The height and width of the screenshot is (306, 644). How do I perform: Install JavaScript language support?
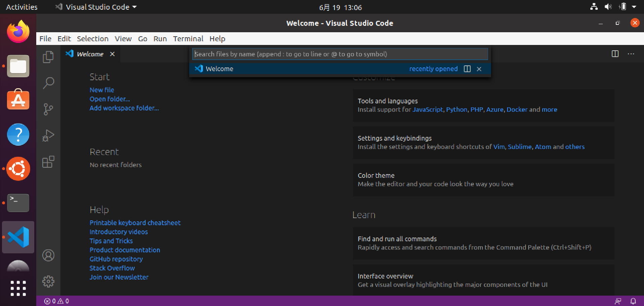(428, 110)
